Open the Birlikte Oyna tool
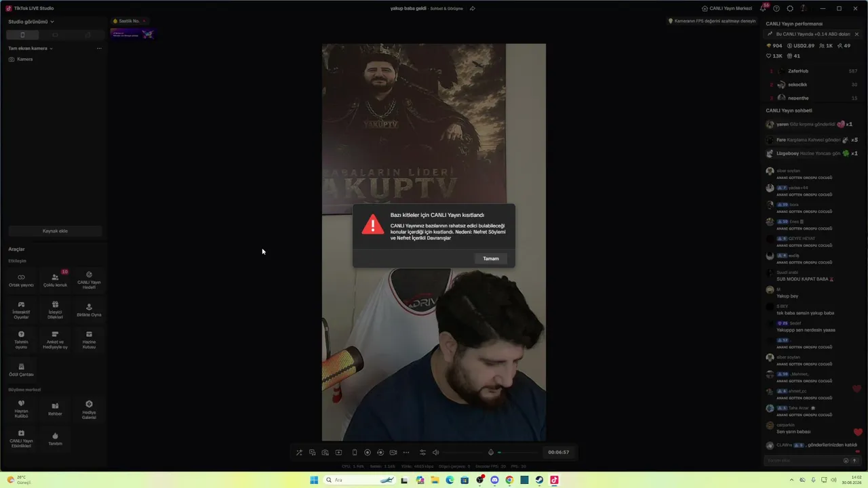The height and width of the screenshot is (488, 868). 89,310
